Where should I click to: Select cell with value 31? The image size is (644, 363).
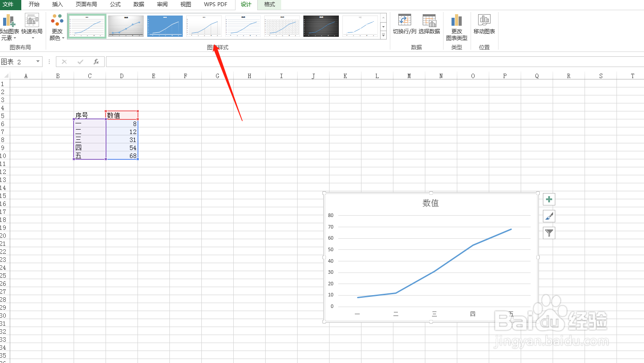tap(122, 140)
